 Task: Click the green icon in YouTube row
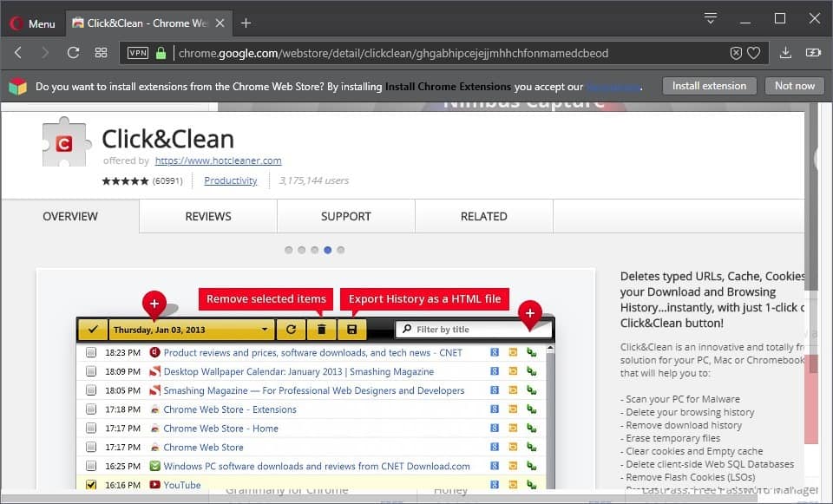[x=532, y=484]
